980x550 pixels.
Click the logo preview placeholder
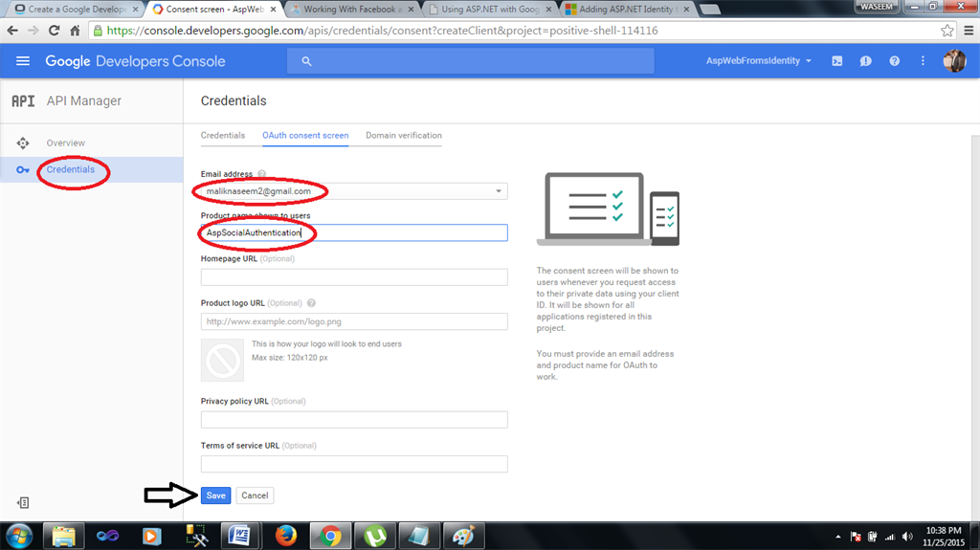pos(222,360)
